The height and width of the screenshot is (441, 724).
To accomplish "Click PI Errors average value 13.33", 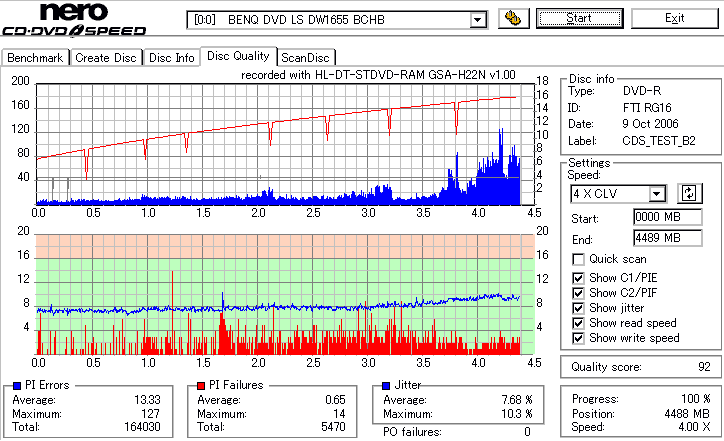I will pos(147,399).
